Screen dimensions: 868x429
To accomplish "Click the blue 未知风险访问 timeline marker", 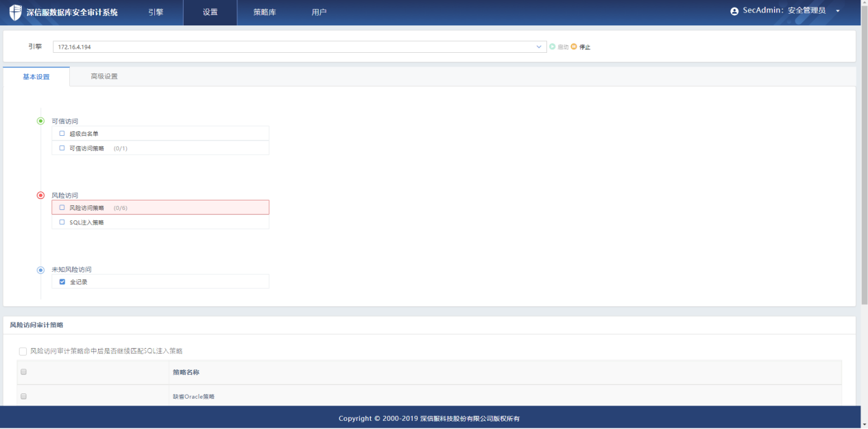I will [40, 270].
